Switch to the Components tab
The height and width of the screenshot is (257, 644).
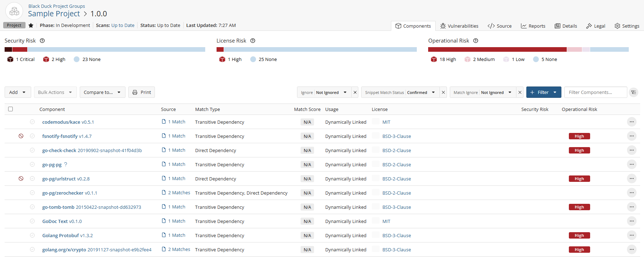pyautogui.click(x=413, y=26)
